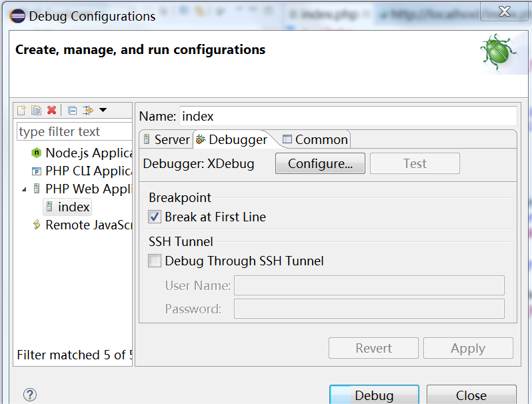Uncheck Break at First Line
This screenshot has width=532, height=404.
coord(155,217)
